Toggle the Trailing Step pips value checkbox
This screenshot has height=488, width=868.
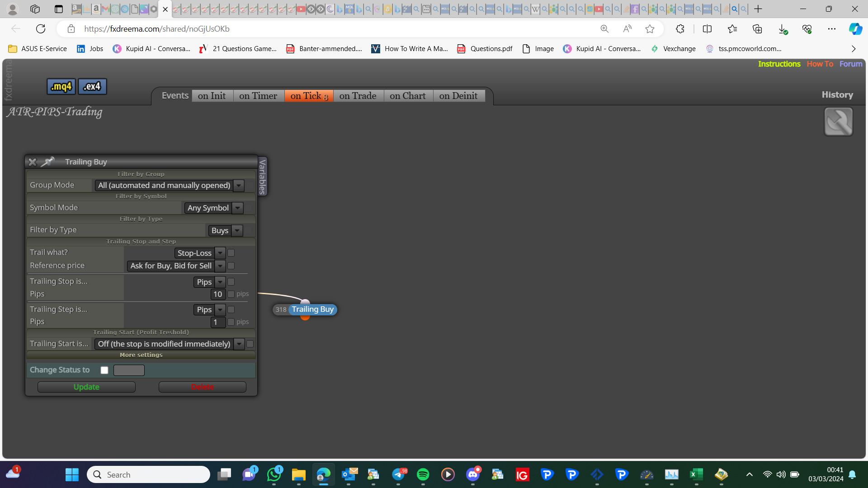231,322
